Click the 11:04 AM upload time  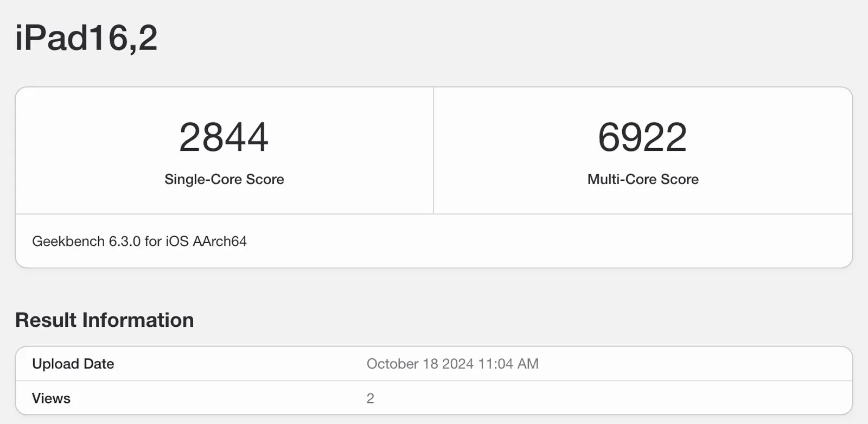pos(508,364)
